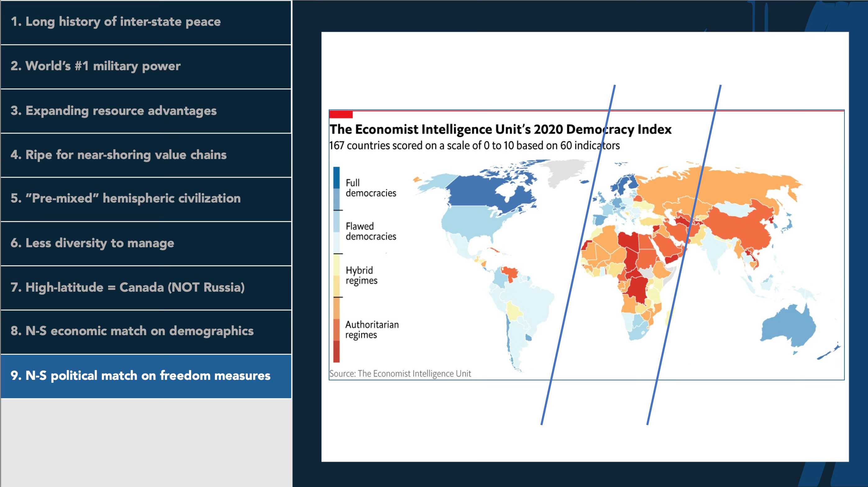This screenshot has width=868, height=487.
Task: Click the Flawed democracies legend label
Action: (371, 231)
